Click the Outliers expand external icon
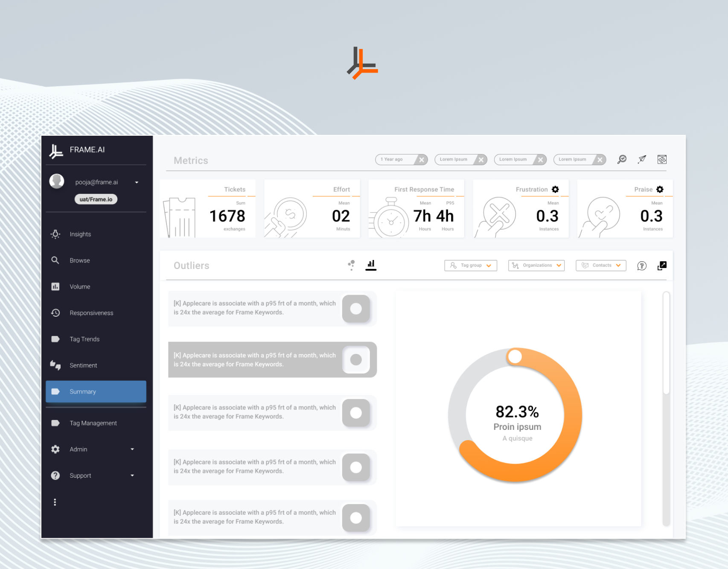 pyautogui.click(x=662, y=266)
